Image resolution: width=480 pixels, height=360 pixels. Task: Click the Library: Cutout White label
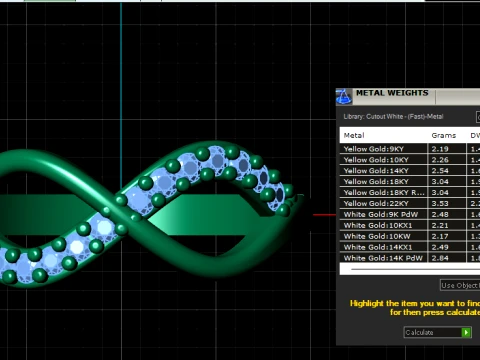(x=393, y=117)
